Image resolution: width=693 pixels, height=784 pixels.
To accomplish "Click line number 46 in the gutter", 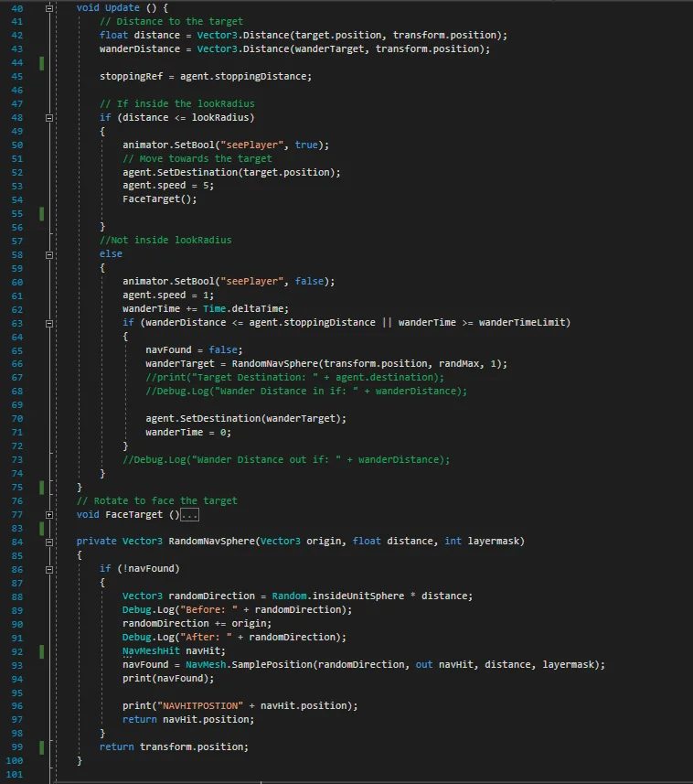I will pyautogui.click(x=17, y=91).
